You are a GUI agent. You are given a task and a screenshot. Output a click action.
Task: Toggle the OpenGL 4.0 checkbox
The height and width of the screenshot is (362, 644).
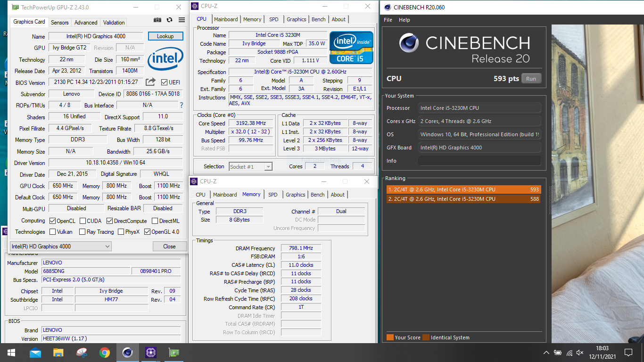(x=147, y=231)
